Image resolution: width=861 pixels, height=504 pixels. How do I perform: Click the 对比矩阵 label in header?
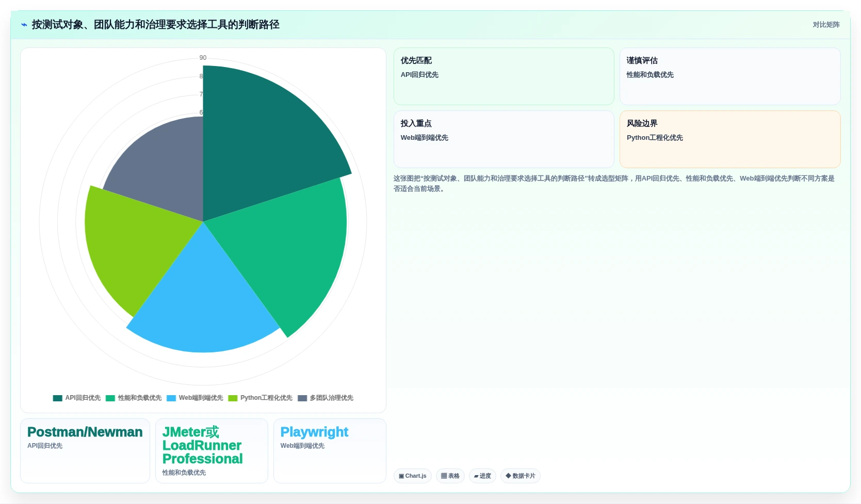(826, 25)
